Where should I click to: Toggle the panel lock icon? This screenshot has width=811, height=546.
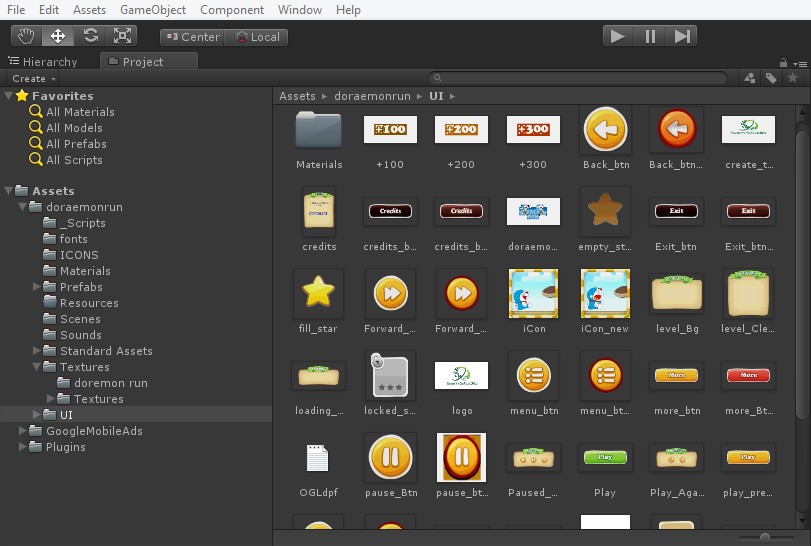pos(783,62)
